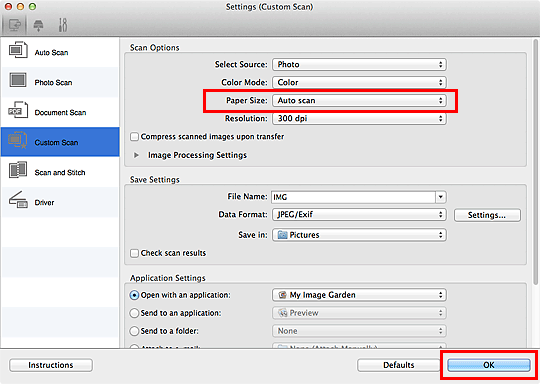Viewport: 540px width, 384px height.
Task: Open the scan-from-computer settings tab icon
Action: pyautogui.click(x=14, y=25)
